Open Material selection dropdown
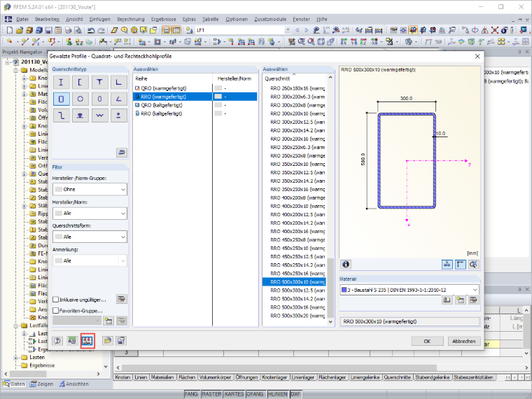This screenshot has width=532, height=399. 409,290
